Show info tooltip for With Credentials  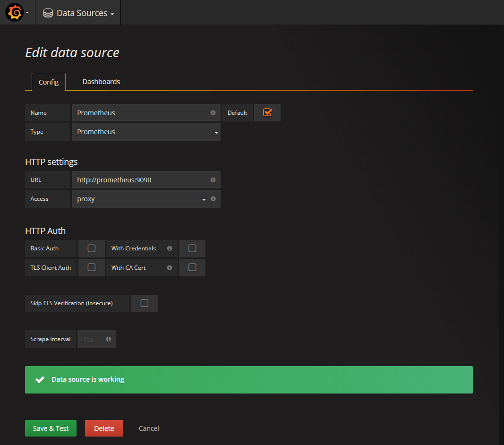point(170,248)
